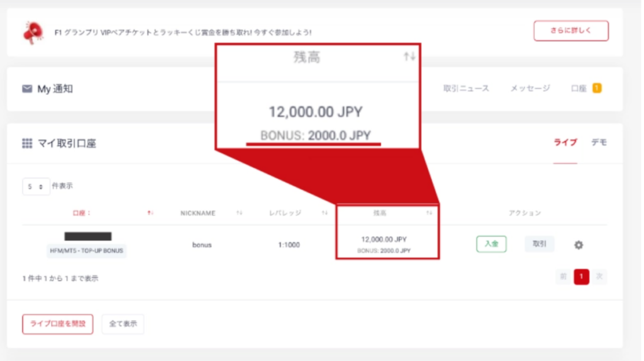Switch to the ライブ tab

[565, 143]
